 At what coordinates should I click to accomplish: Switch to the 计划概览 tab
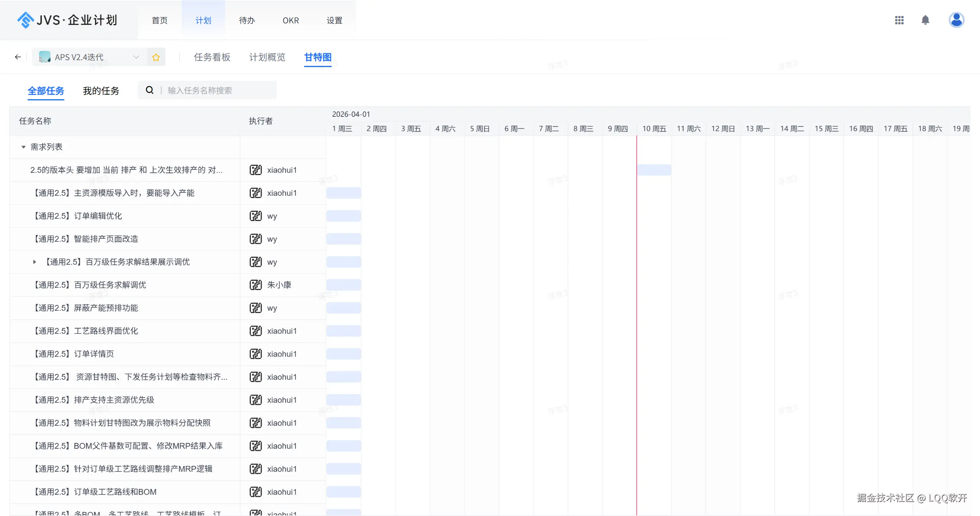click(x=267, y=57)
